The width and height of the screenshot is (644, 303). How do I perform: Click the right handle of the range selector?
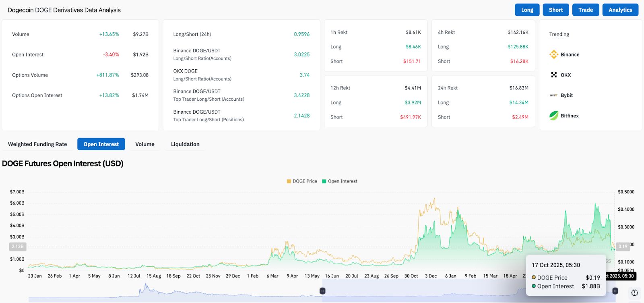pyautogui.click(x=615, y=291)
